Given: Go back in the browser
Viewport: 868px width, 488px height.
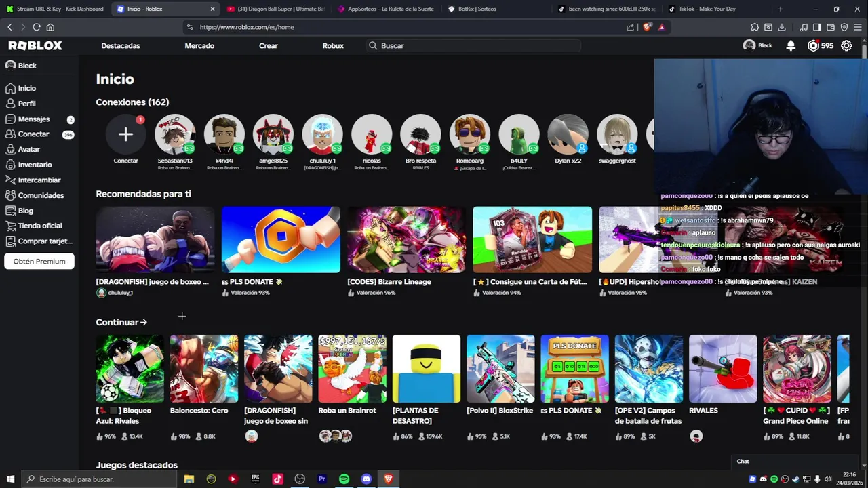Looking at the screenshot, I should coord(9,27).
